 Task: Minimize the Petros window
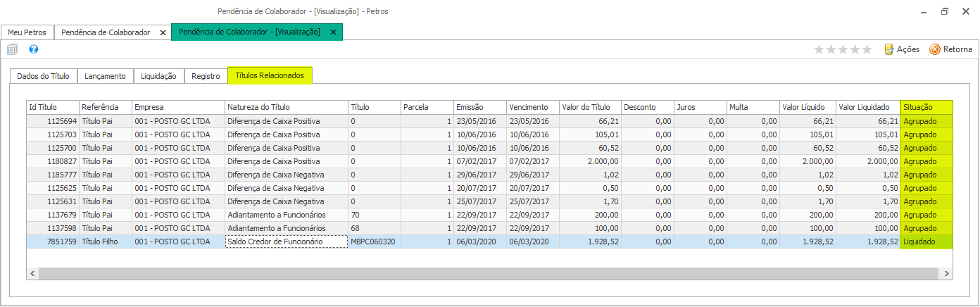coord(924,11)
